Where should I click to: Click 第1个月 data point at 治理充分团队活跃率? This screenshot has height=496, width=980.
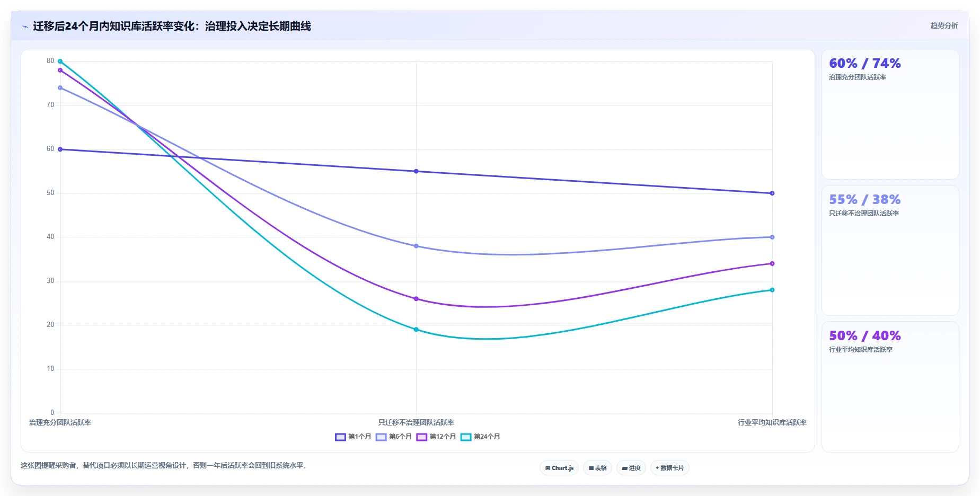click(60, 149)
